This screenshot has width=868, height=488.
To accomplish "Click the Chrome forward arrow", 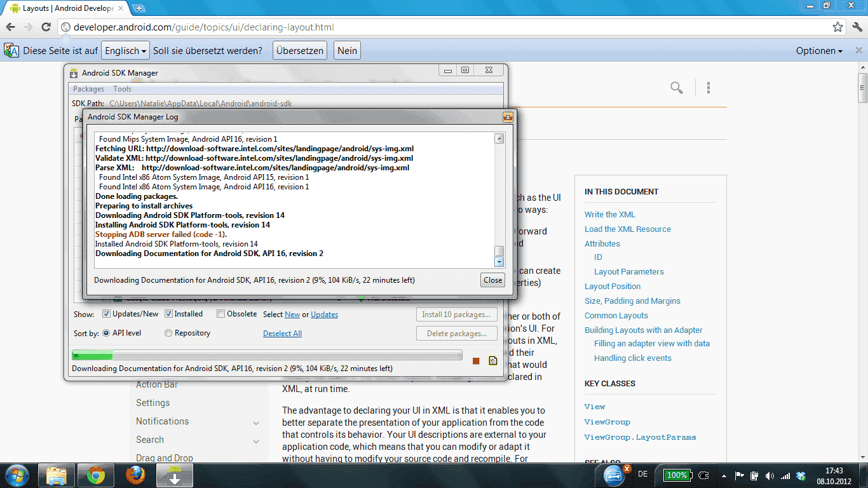I will pos(28,27).
